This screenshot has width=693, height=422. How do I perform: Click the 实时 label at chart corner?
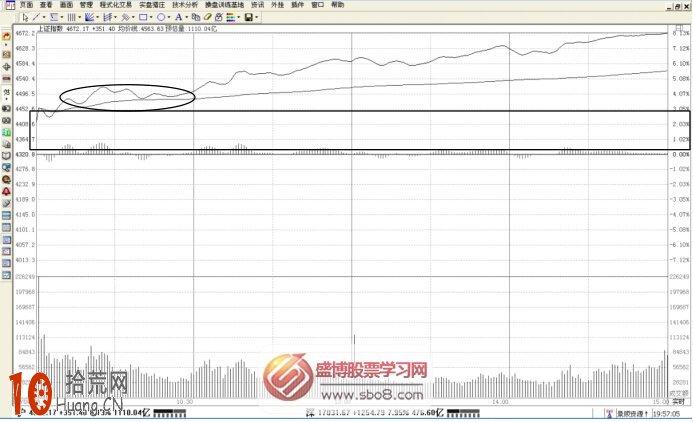click(x=678, y=402)
